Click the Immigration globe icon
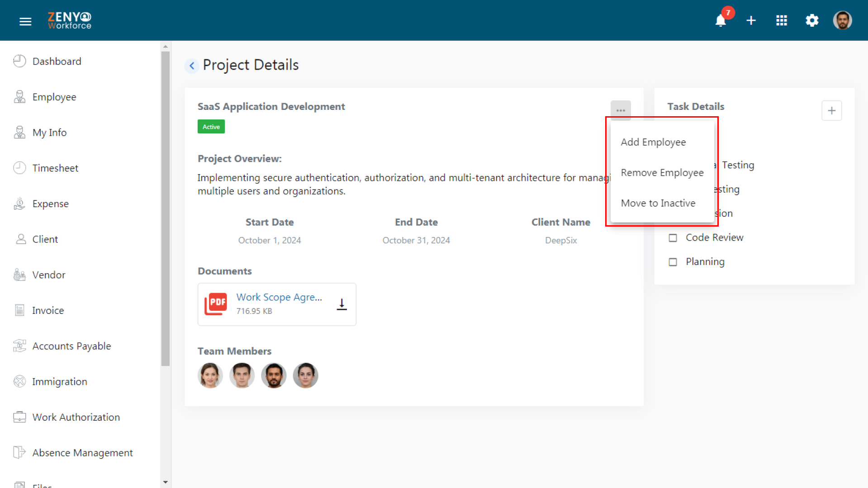This screenshot has width=868, height=488. (19, 381)
